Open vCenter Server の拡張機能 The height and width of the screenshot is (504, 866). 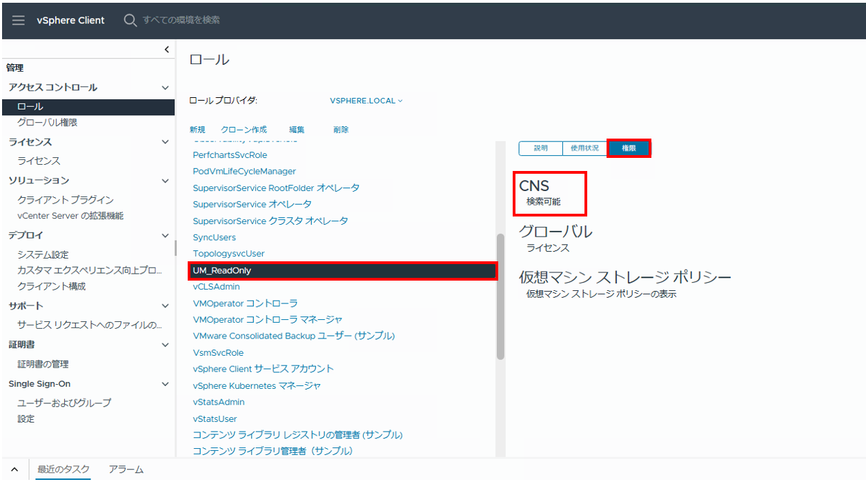[x=70, y=216]
